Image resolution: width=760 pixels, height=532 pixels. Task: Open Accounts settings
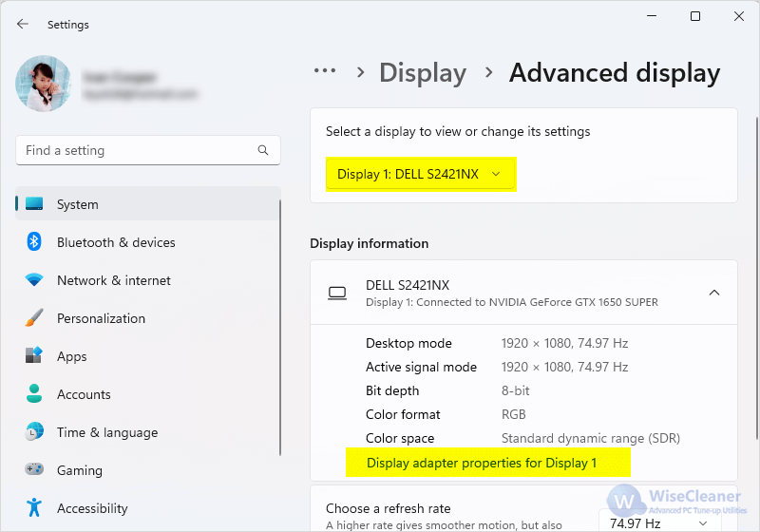(148, 394)
